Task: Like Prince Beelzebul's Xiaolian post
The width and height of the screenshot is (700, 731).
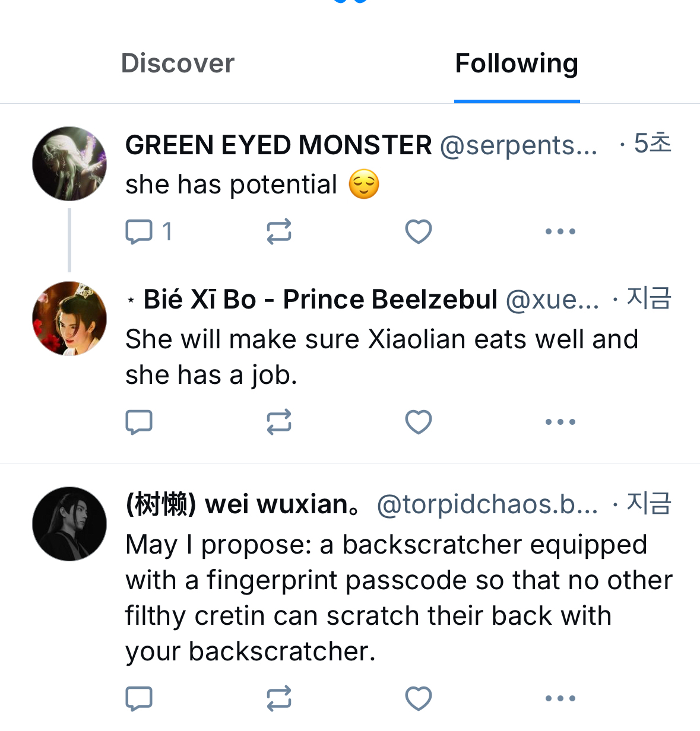Action: (418, 422)
